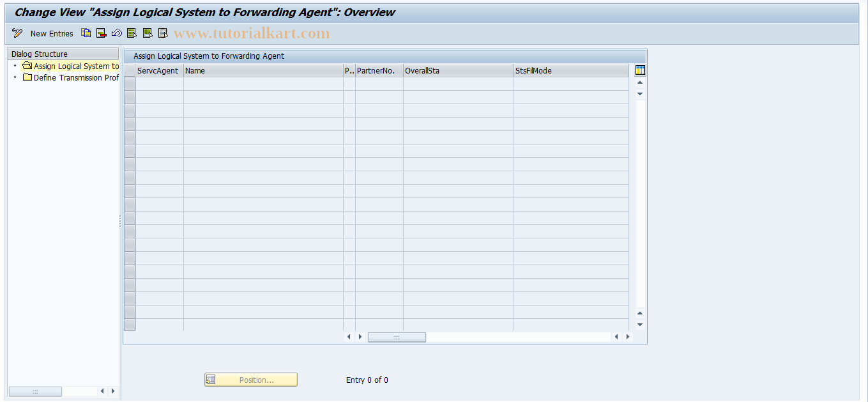Select the highlighted Assign Logical System folder icon
Screen dimensions: 868x402
(26, 65)
